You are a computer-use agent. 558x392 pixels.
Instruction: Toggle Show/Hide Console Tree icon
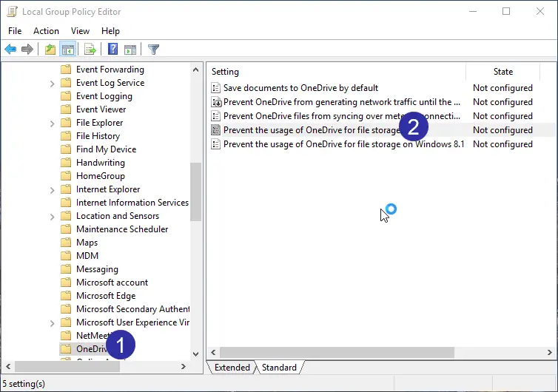(68, 49)
